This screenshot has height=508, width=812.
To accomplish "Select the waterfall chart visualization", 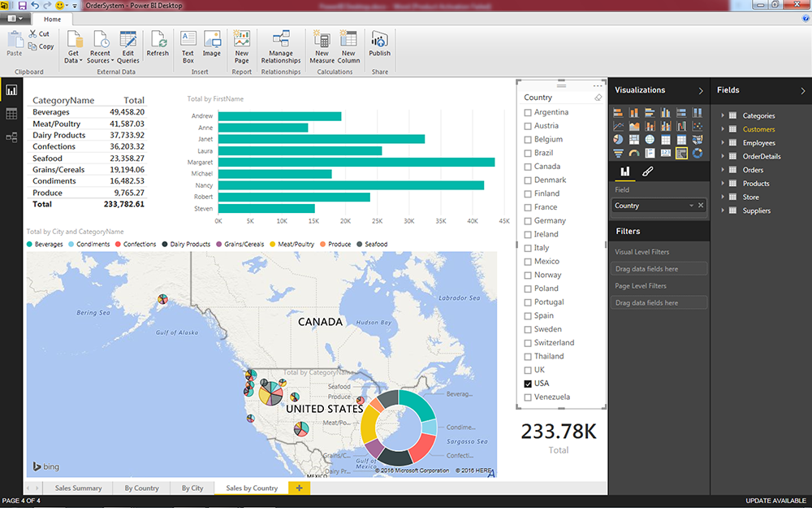I will (681, 126).
